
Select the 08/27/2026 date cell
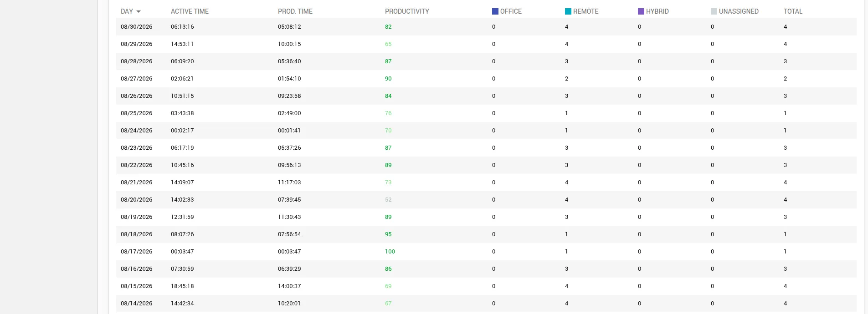click(x=137, y=79)
